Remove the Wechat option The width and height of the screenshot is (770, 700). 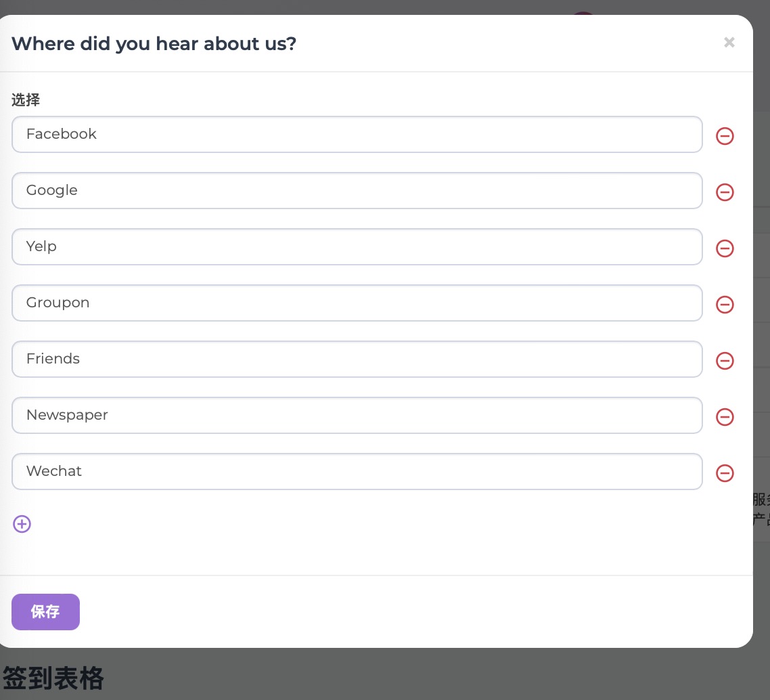(x=725, y=473)
